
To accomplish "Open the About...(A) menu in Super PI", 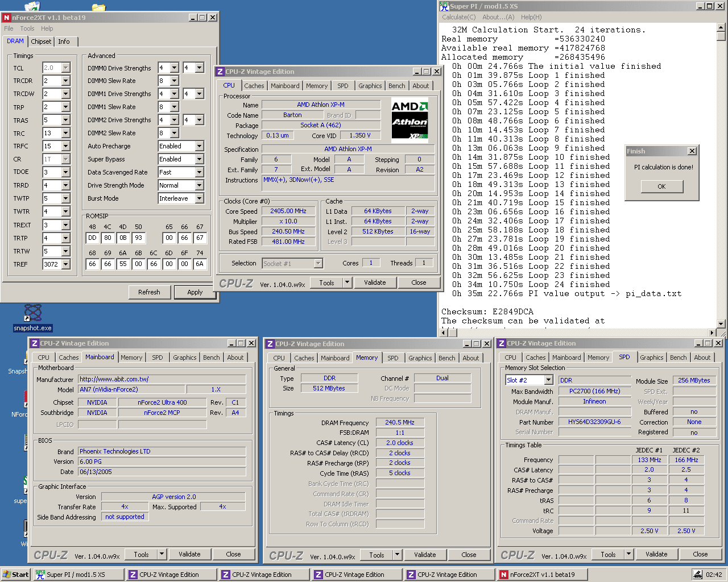I will [498, 17].
